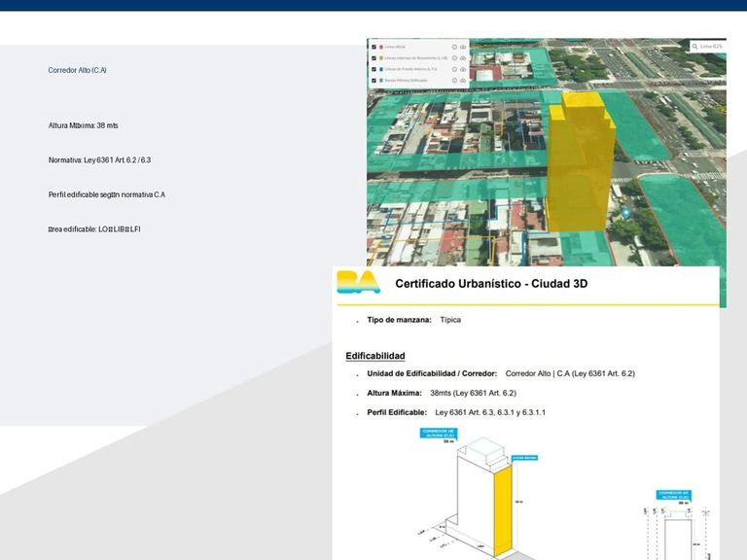This screenshot has height=560, width=747.
Task: Click the address search field showing Lima 625
Action: pyautogui.click(x=712, y=46)
